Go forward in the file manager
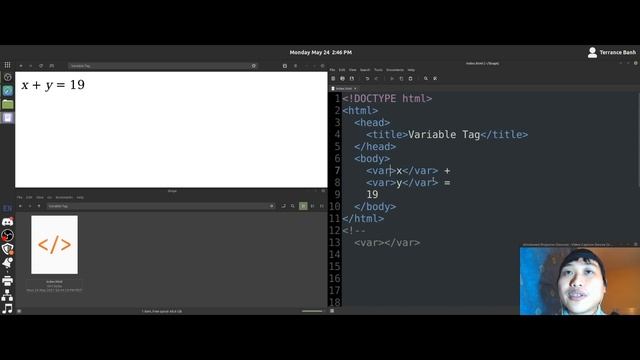 pyautogui.click(x=29, y=206)
